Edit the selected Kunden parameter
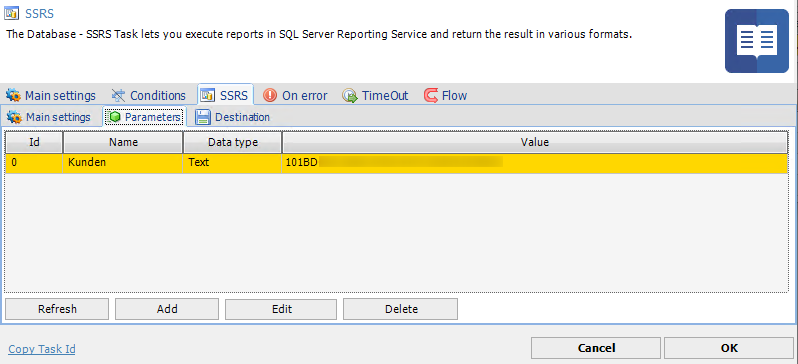The width and height of the screenshot is (798, 364). coord(281,309)
